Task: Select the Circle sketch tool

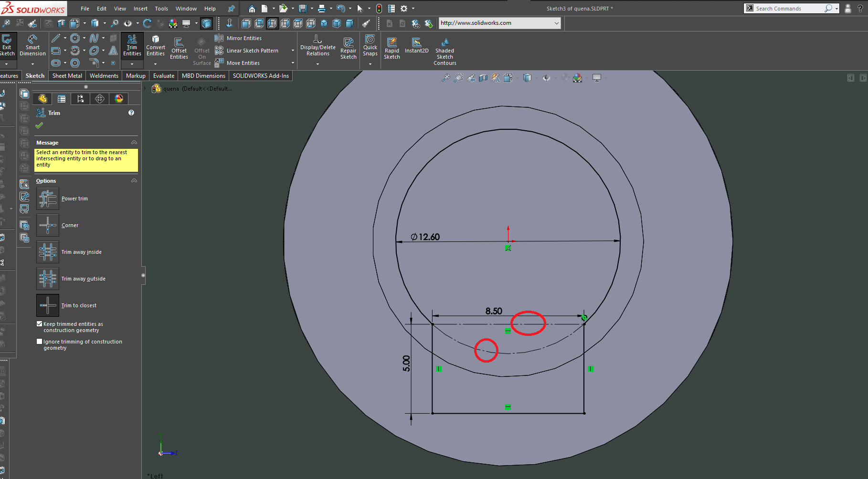Action: (x=75, y=38)
